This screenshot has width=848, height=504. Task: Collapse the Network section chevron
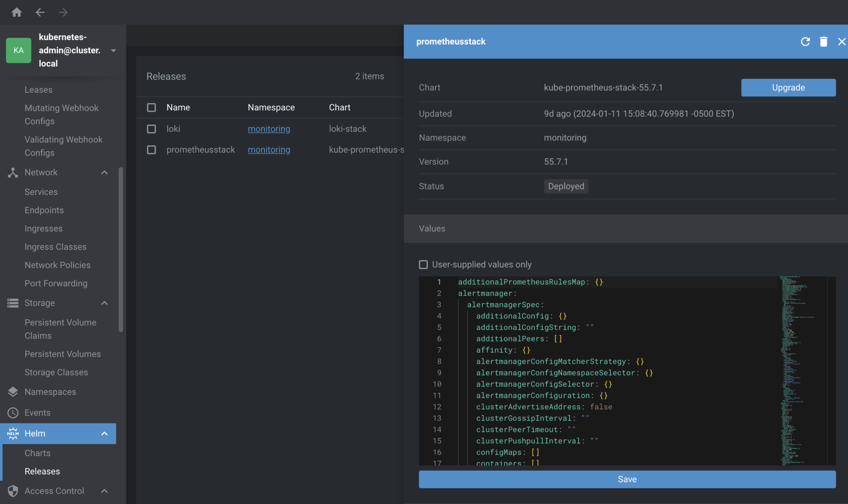click(104, 173)
